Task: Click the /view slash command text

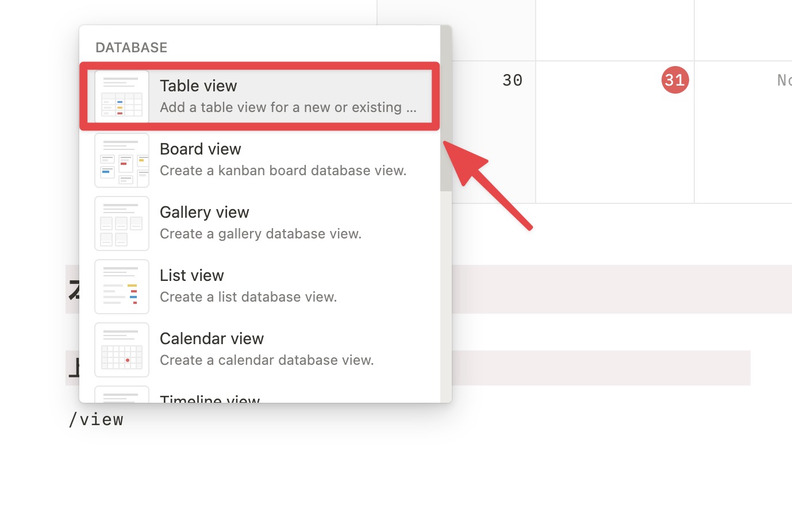Action: (96, 419)
